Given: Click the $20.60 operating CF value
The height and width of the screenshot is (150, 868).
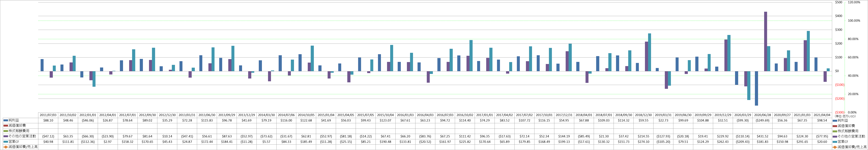Looking at the screenshot, I should 822,142.
